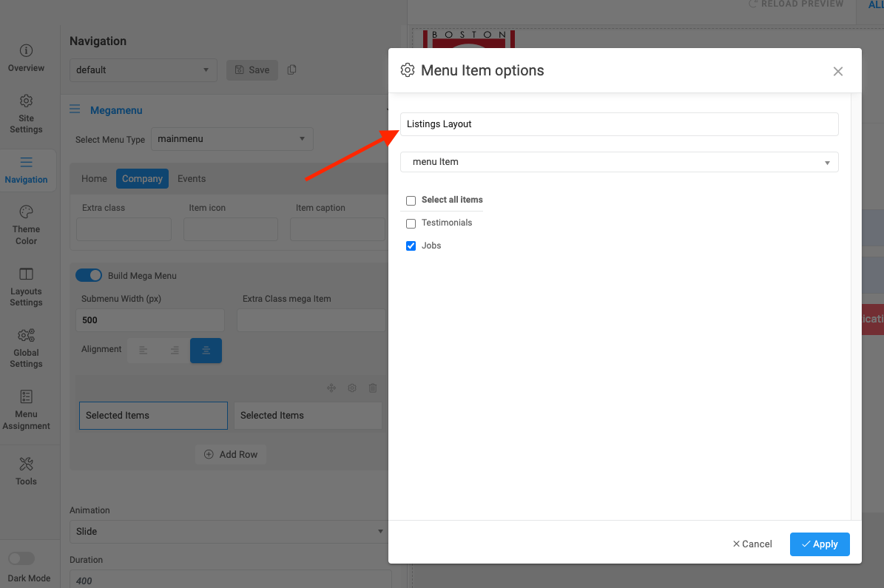Screen dimensions: 884x588
Task: Open Global Settings in the sidebar
Action: [x=26, y=348]
